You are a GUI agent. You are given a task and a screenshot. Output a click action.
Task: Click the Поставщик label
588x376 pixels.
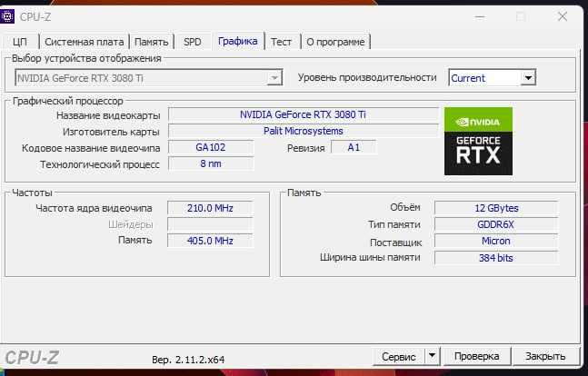tap(395, 242)
